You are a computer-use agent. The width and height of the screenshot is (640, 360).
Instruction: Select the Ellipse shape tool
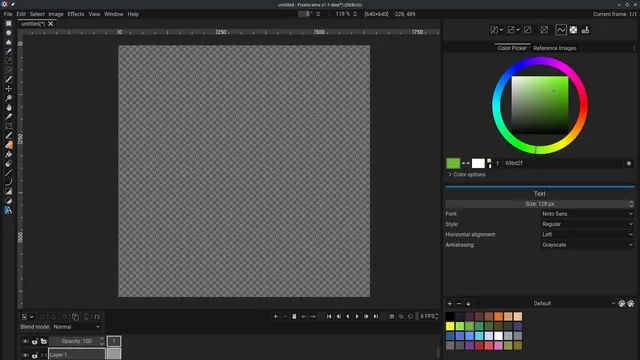(9, 201)
